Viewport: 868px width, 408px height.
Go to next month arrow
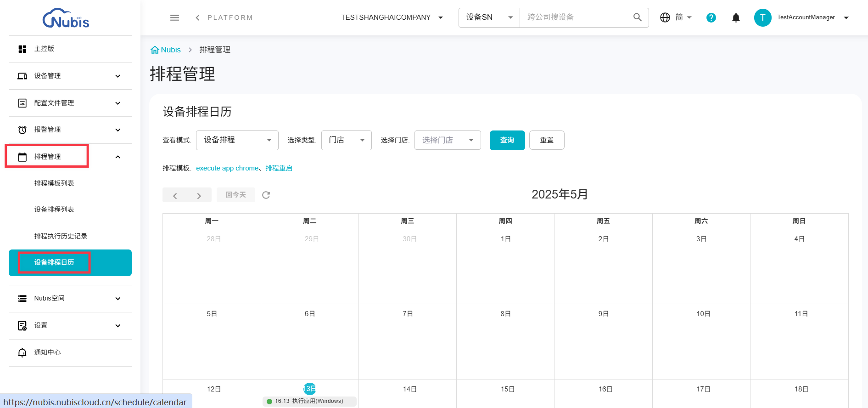coord(199,195)
